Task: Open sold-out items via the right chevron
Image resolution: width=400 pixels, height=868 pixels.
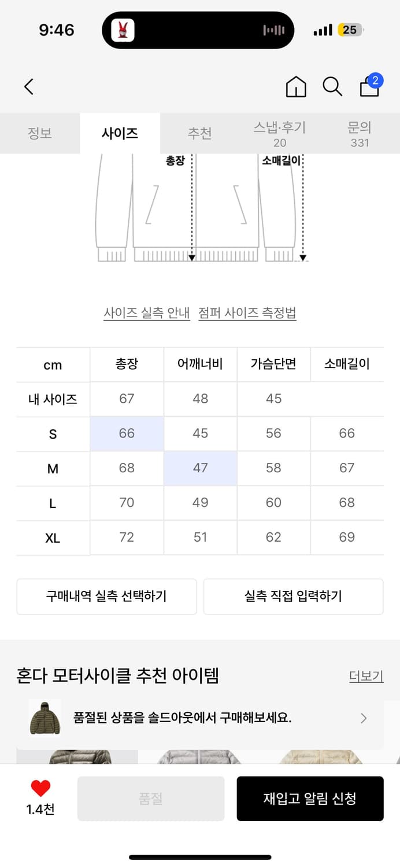Action: click(364, 718)
